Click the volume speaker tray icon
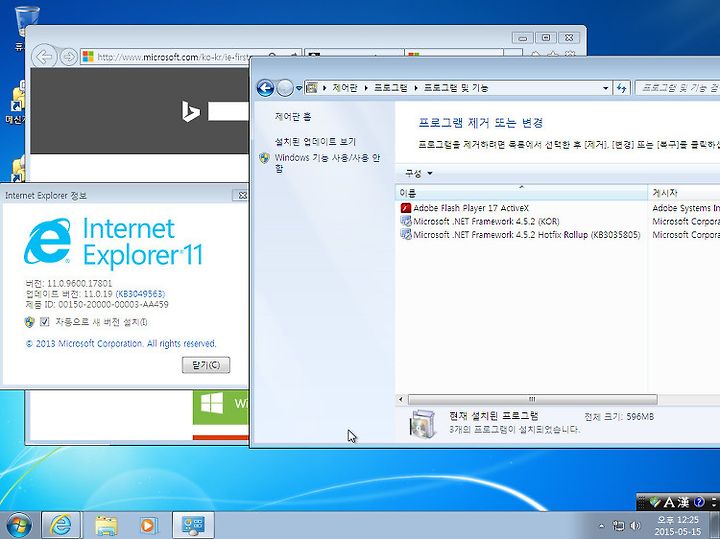 coord(636,526)
